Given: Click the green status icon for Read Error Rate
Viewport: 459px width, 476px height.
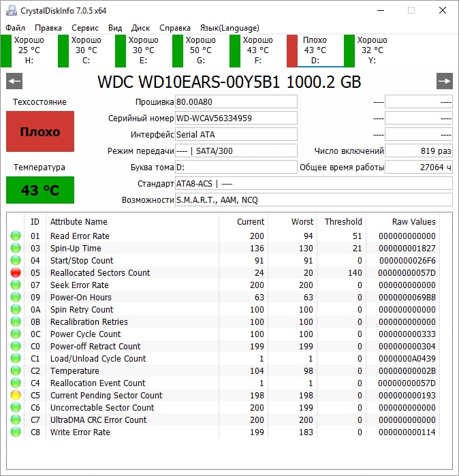Looking at the screenshot, I should pos(16,236).
